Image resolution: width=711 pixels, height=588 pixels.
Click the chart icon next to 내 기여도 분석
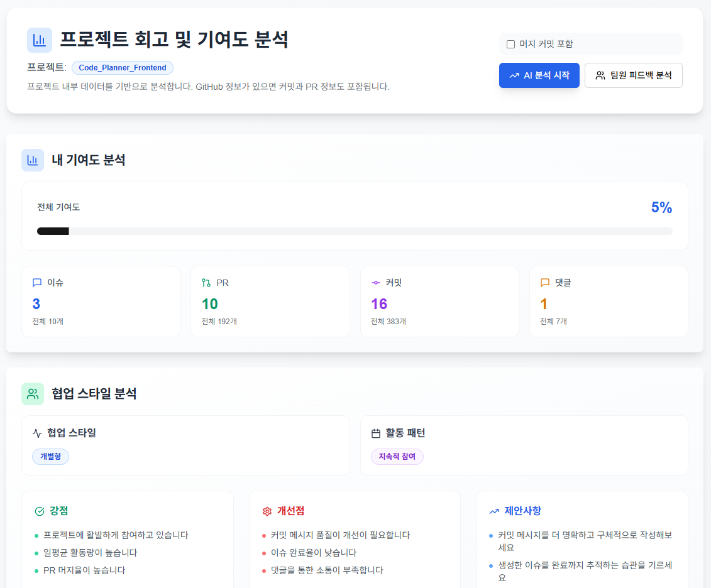point(33,160)
